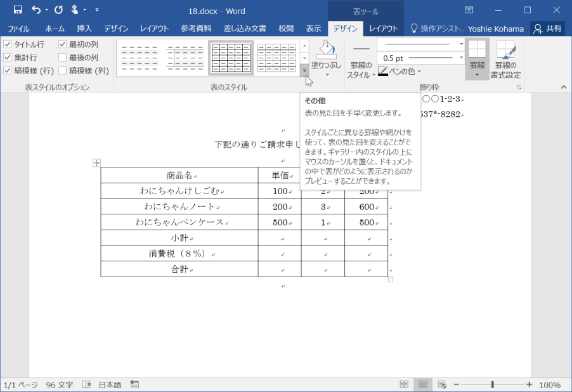The width and height of the screenshot is (572, 392).
Task: Open the ペンの色 (Pen Color) picker
Action: pos(400,70)
